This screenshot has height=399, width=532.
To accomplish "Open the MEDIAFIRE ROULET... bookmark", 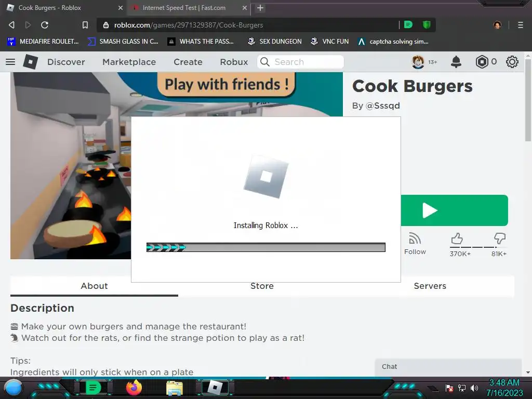I will (x=43, y=42).
